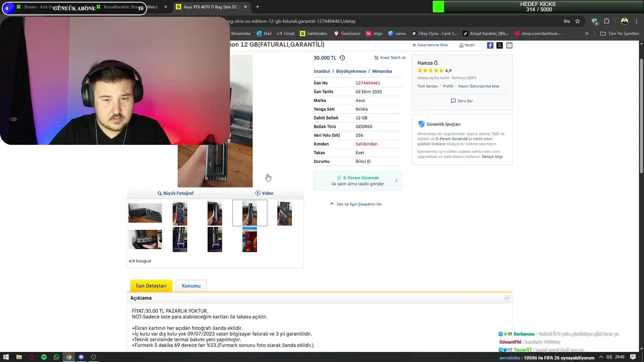The image size is (644, 362).
Task: Play the listing Video
Action: click(x=264, y=193)
